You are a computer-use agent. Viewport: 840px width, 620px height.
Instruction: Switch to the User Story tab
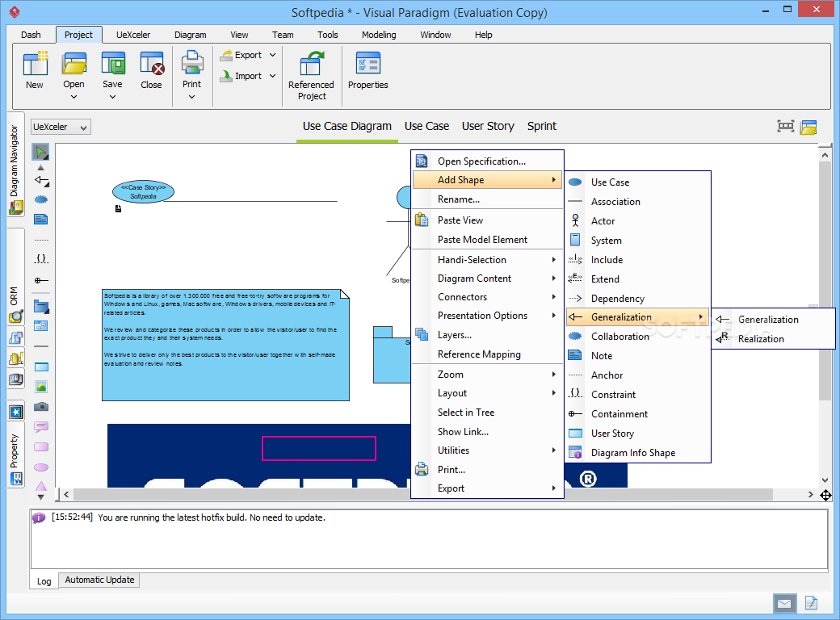coord(488,127)
